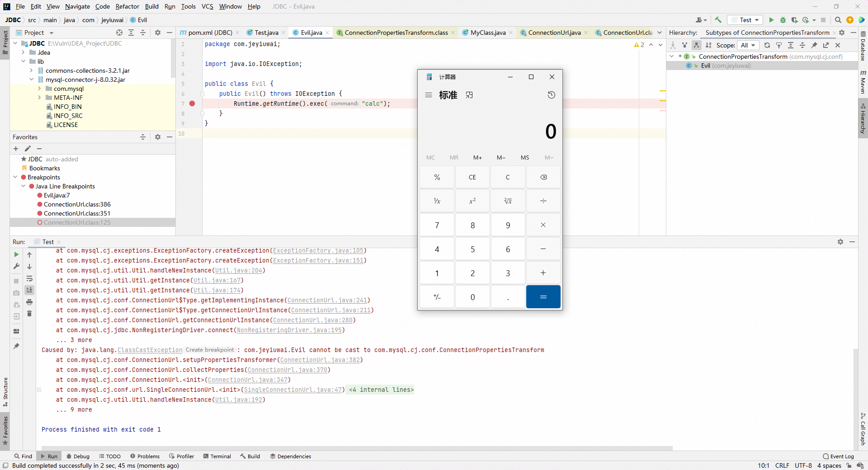
Task: Run the Test configuration with the green play icon
Action: 772,20
